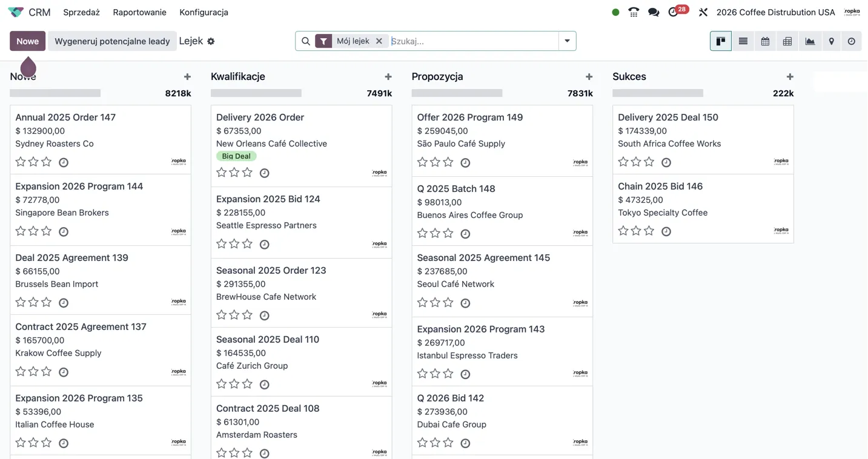This screenshot has width=868, height=459.
Task: Click salesperson avatar on Krakow Coffee Supply card
Action: click(179, 372)
